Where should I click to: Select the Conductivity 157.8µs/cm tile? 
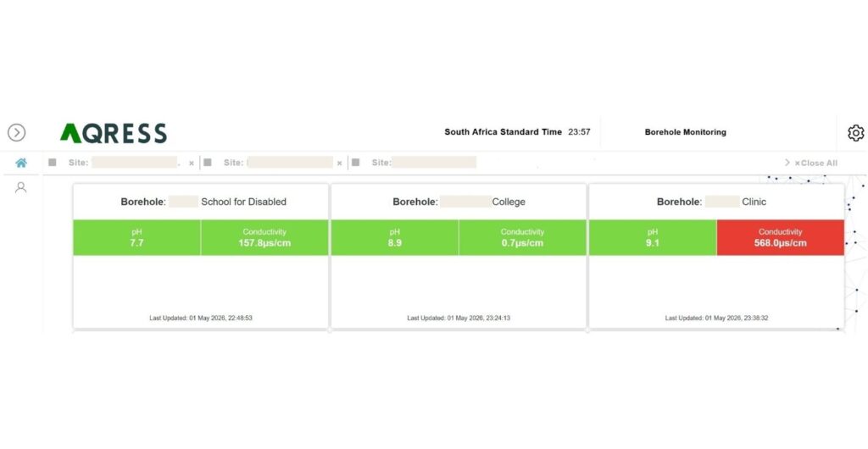(x=264, y=238)
